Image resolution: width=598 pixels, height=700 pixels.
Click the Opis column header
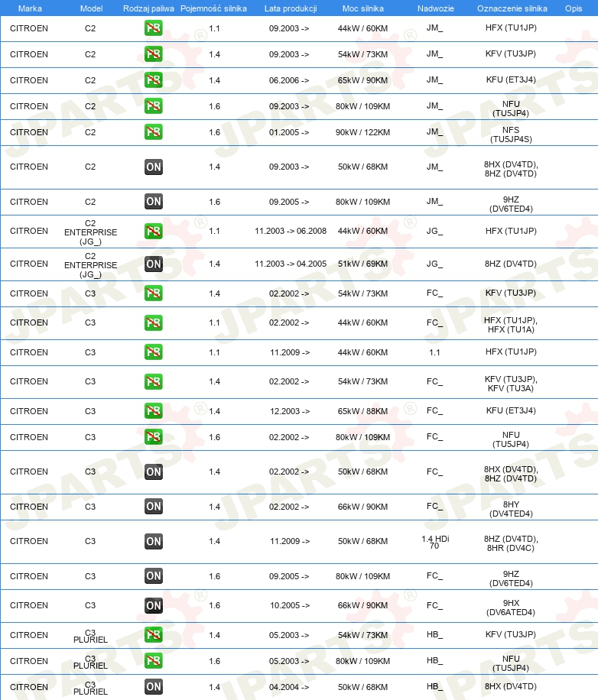click(574, 8)
